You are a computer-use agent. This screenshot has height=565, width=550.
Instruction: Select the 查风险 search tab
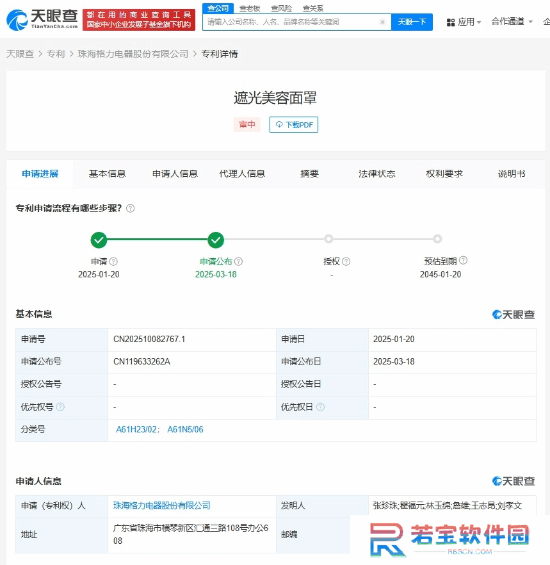coord(281,8)
